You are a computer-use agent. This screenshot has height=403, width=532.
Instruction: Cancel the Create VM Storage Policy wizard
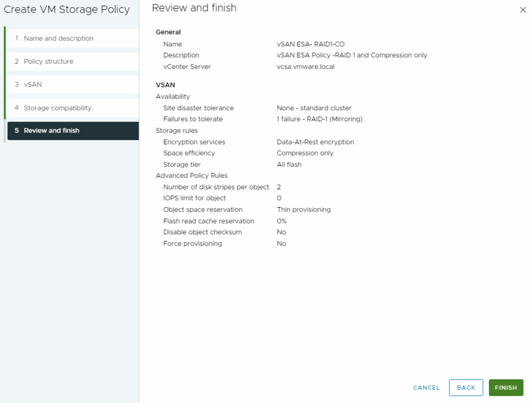tap(426, 387)
